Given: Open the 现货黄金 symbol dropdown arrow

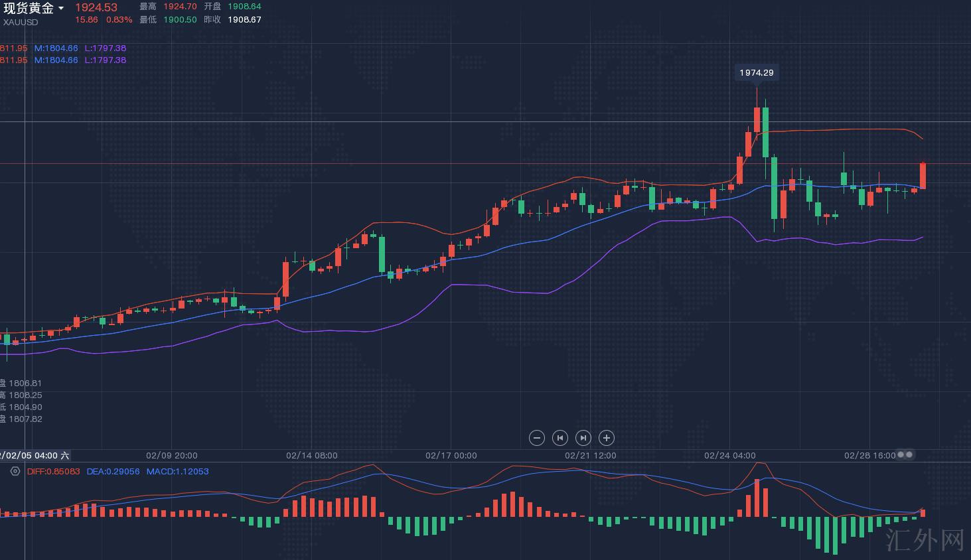Looking at the screenshot, I should 61,9.
